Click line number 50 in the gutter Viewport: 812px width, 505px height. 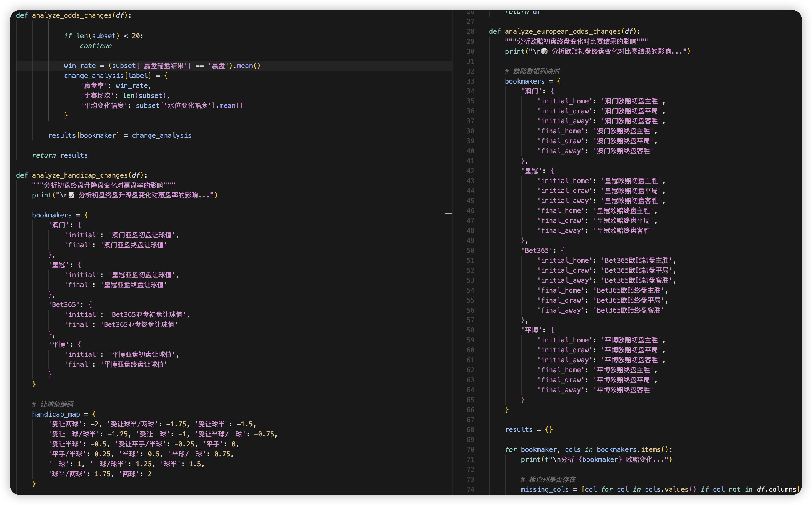tap(470, 251)
